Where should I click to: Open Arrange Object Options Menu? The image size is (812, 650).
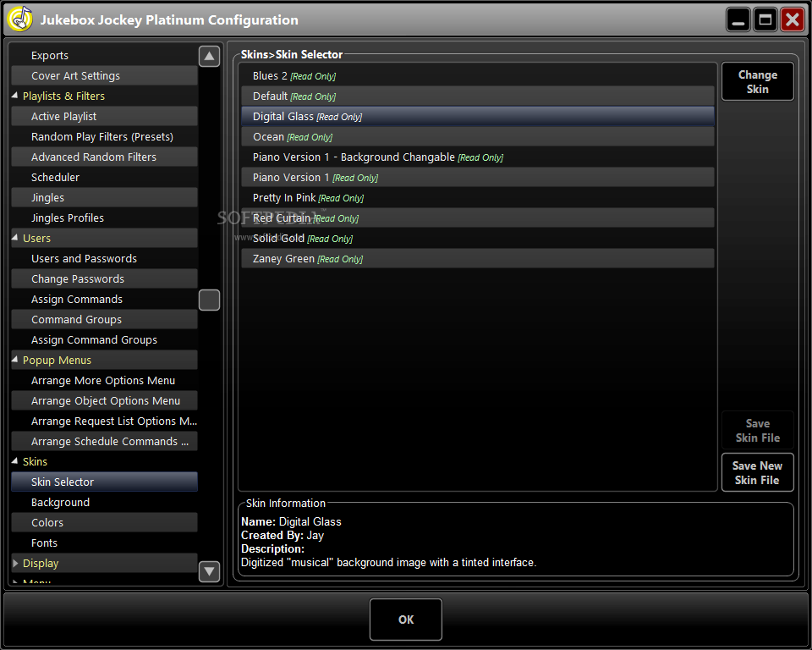[x=104, y=400]
